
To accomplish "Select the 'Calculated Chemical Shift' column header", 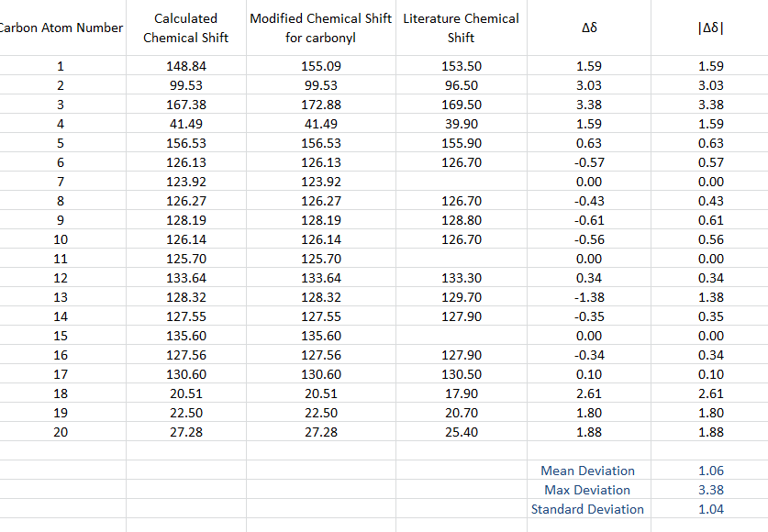I will click(x=185, y=28).
